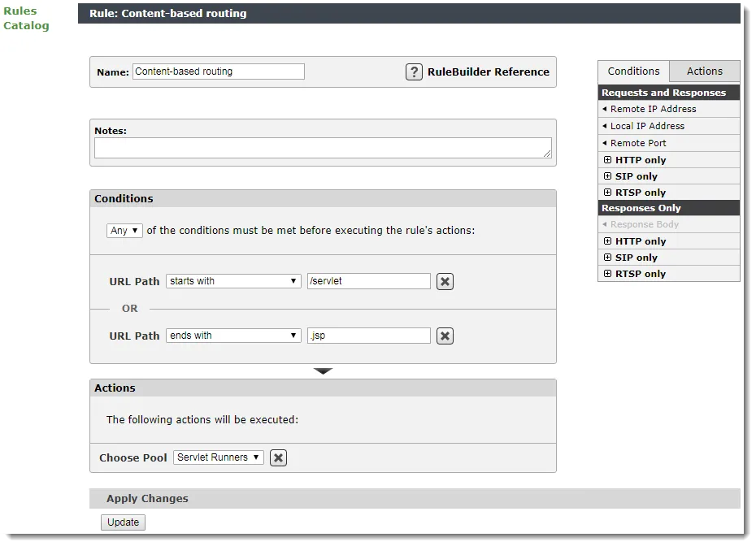Expand RTSP only under Responses Only

(607, 274)
